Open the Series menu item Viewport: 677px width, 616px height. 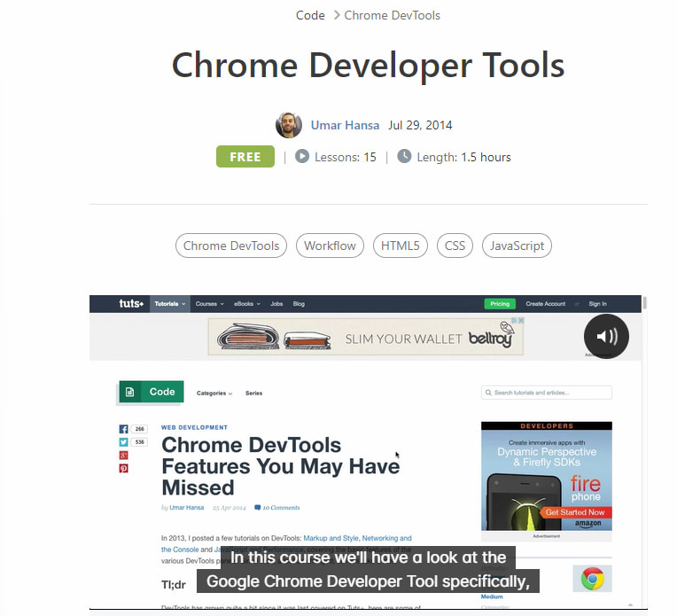pyautogui.click(x=253, y=394)
